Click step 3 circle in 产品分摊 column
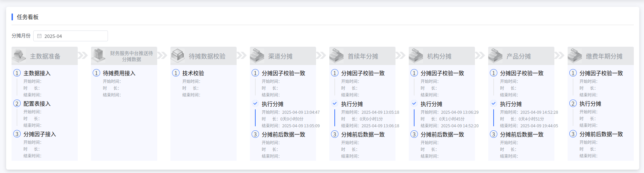 [494, 134]
